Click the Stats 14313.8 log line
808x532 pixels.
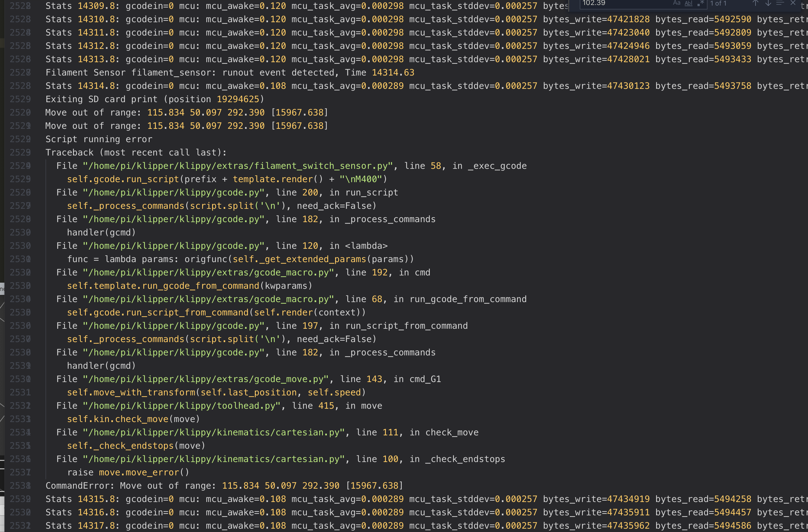tap(427, 59)
